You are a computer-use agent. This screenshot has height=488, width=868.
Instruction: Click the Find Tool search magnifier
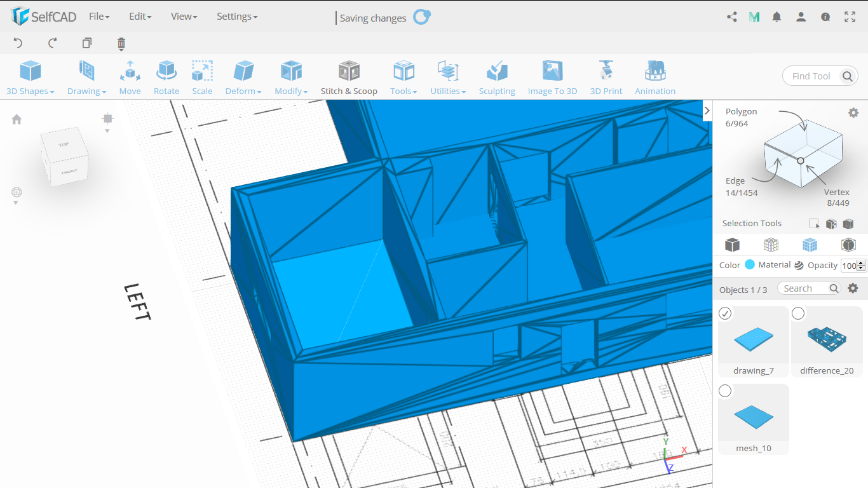point(848,76)
